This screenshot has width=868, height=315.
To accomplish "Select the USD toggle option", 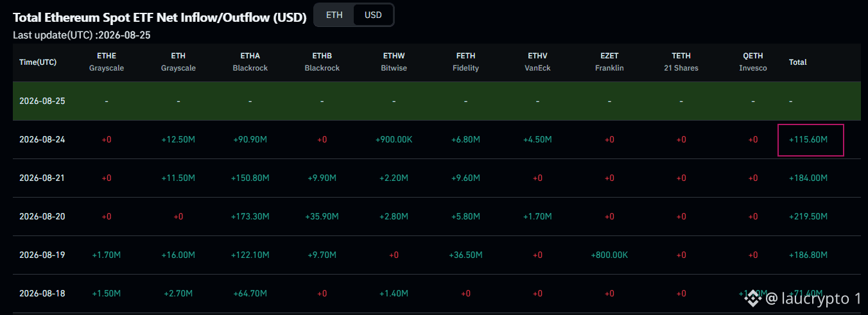I will coord(373,15).
